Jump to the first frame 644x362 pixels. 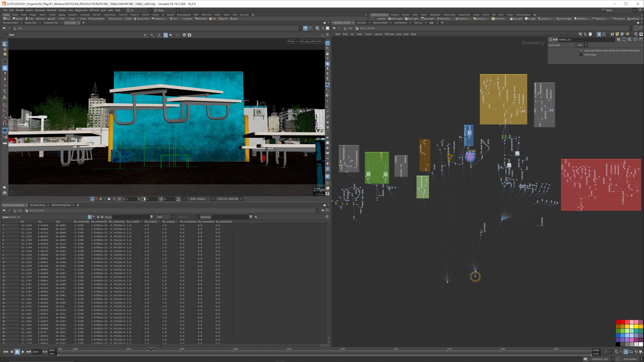[x=6, y=352]
